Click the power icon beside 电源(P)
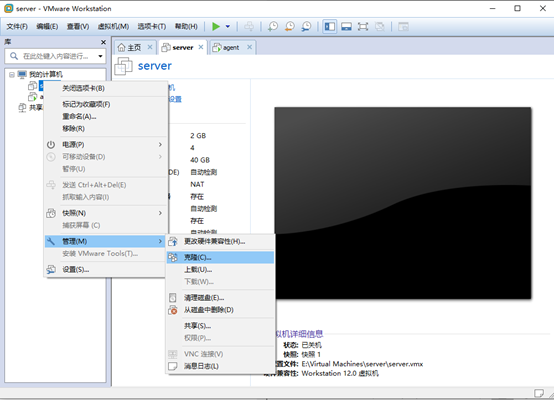The width and height of the screenshot is (554, 400). point(51,145)
